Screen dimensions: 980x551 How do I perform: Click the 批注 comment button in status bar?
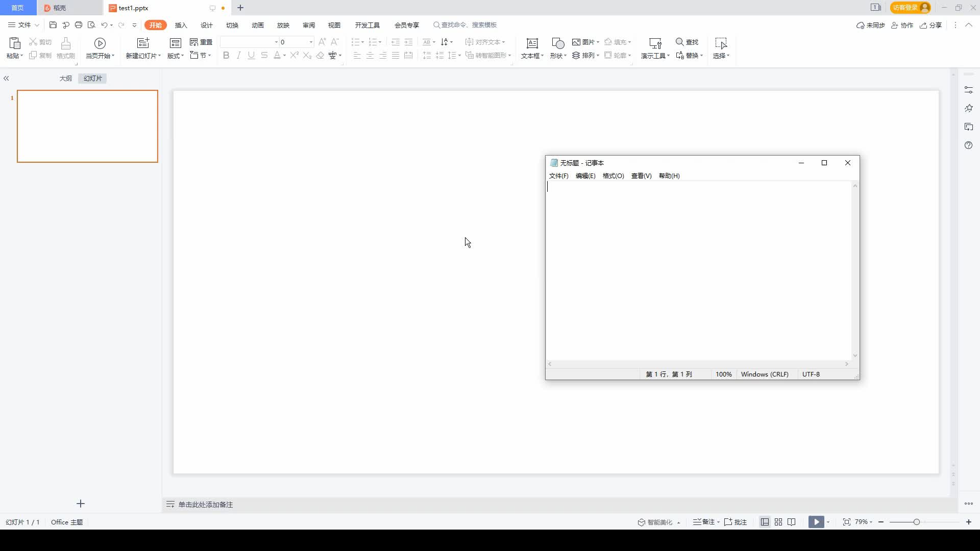point(736,522)
